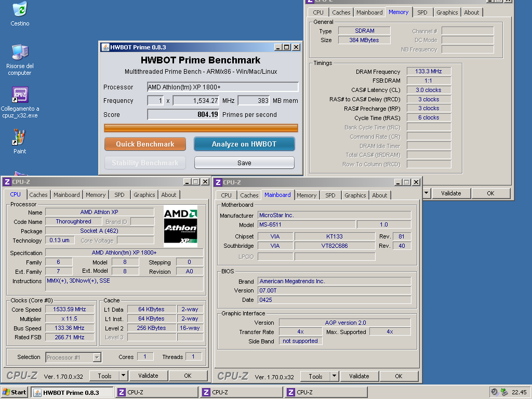Screen dimensions: 532x399
Task: Activate the first CPU-Z taskbar button
Action: point(157,393)
